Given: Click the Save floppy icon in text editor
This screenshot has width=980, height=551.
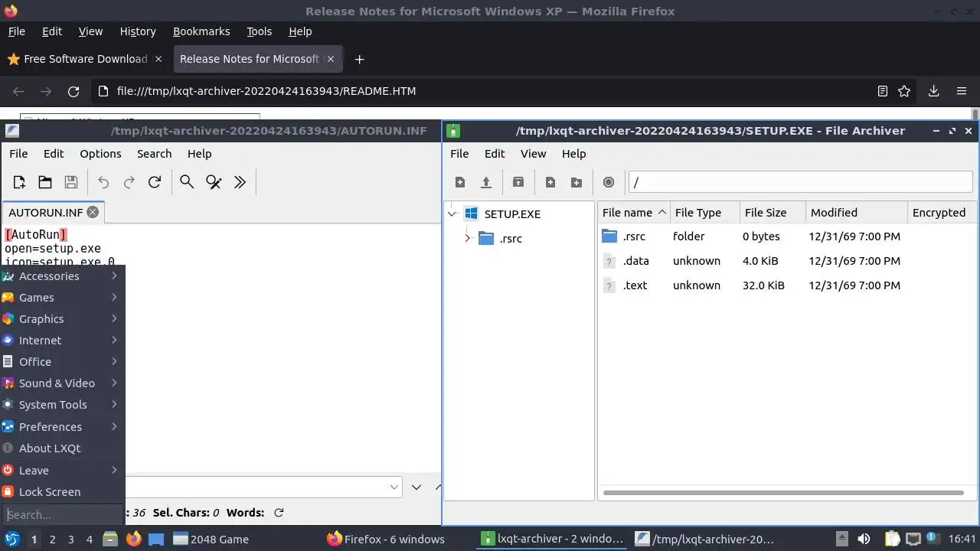Looking at the screenshot, I should (71, 182).
